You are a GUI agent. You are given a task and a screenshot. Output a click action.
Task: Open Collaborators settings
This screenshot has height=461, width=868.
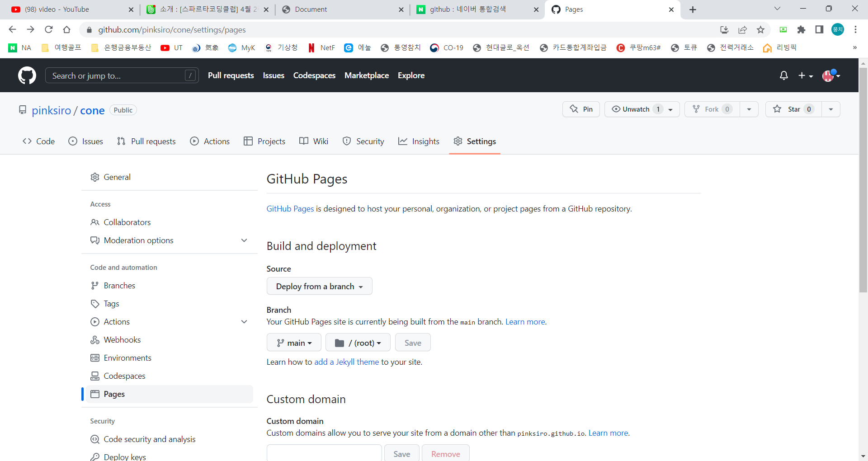coord(170,222)
